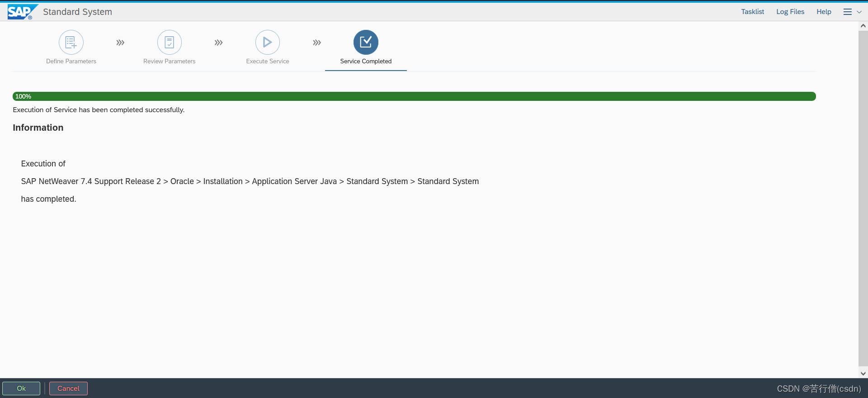Screen dimensions: 868x398
Task: Open the Help link
Action: (x=824, y=12)
